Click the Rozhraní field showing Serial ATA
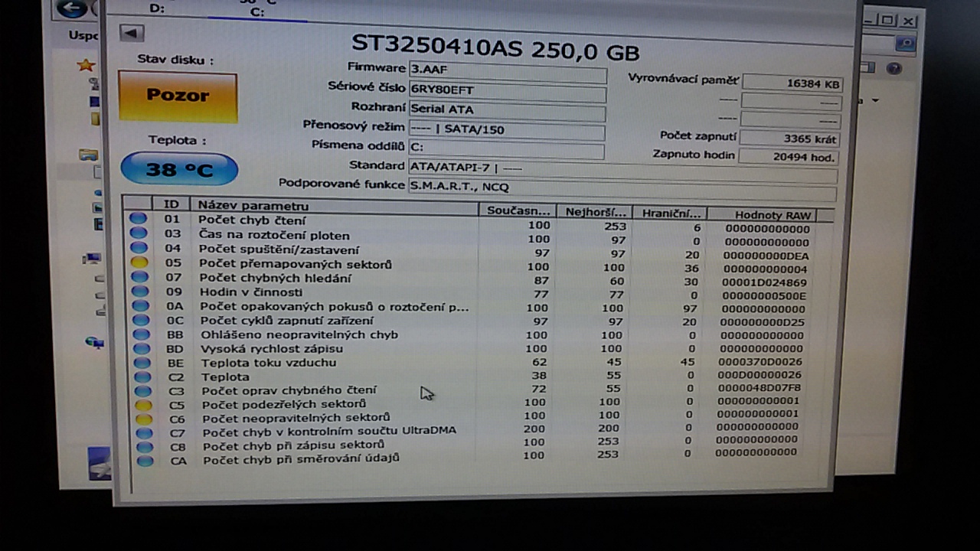 tap(507, 110)
